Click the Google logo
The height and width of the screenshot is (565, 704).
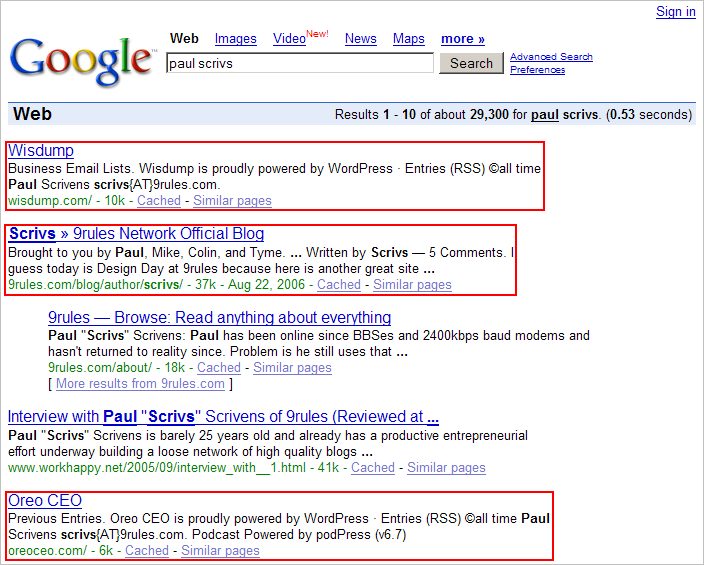pos(82,62)
